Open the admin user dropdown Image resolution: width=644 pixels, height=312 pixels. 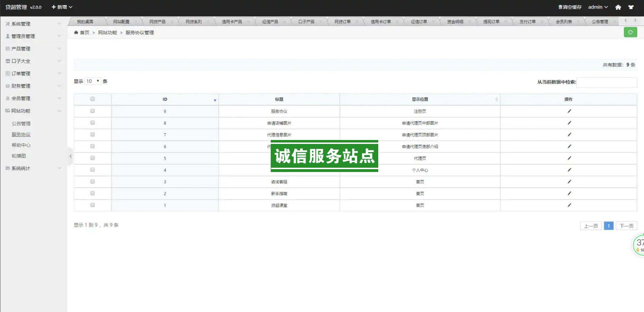(x=598, y=7)
